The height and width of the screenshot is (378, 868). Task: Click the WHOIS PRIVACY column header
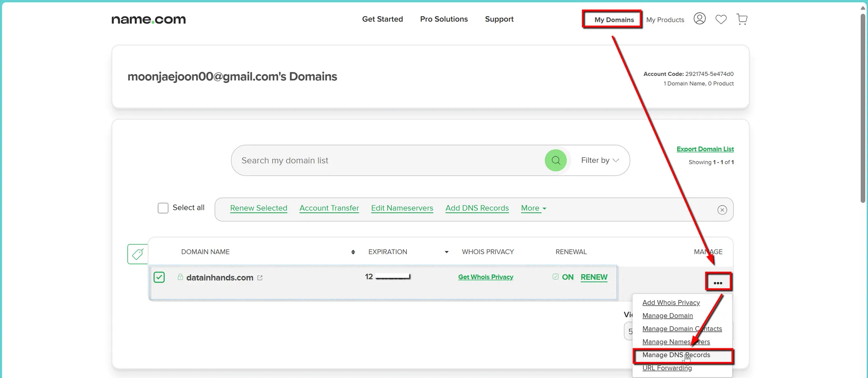(x=488, y=252)
